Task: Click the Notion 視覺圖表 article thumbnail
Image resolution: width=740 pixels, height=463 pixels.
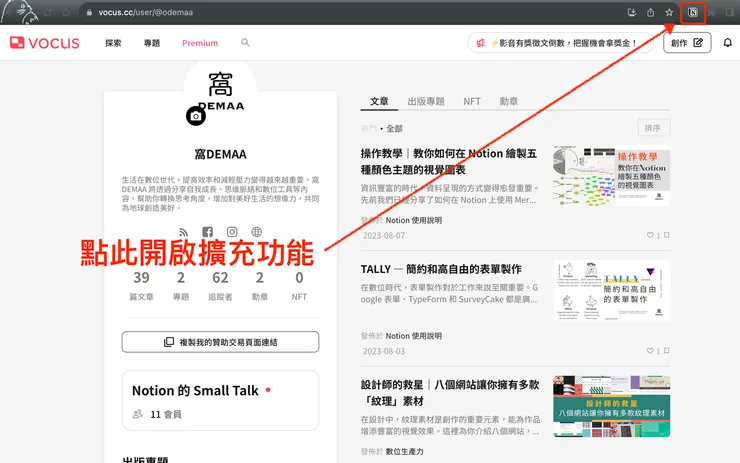Action: click(x=612, y=176)
